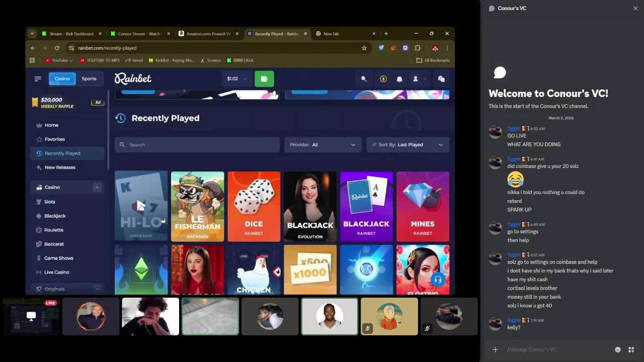Open Chrome tab search chevron
This screenshot has height=362, width=644.
(x=32, y=34)
